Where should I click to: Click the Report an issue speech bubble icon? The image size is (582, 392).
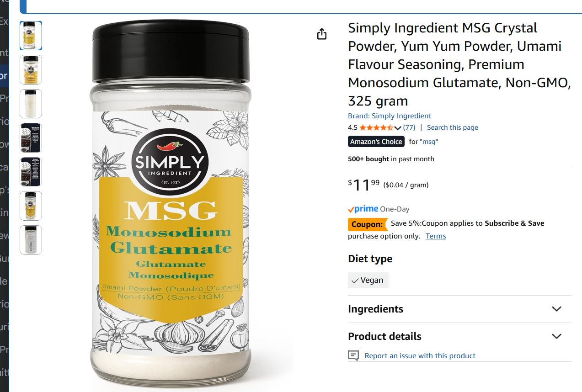(x=353, y=356)
